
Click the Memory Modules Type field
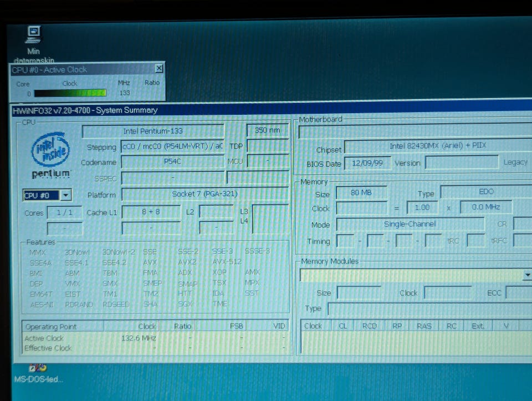click(429, 308)
